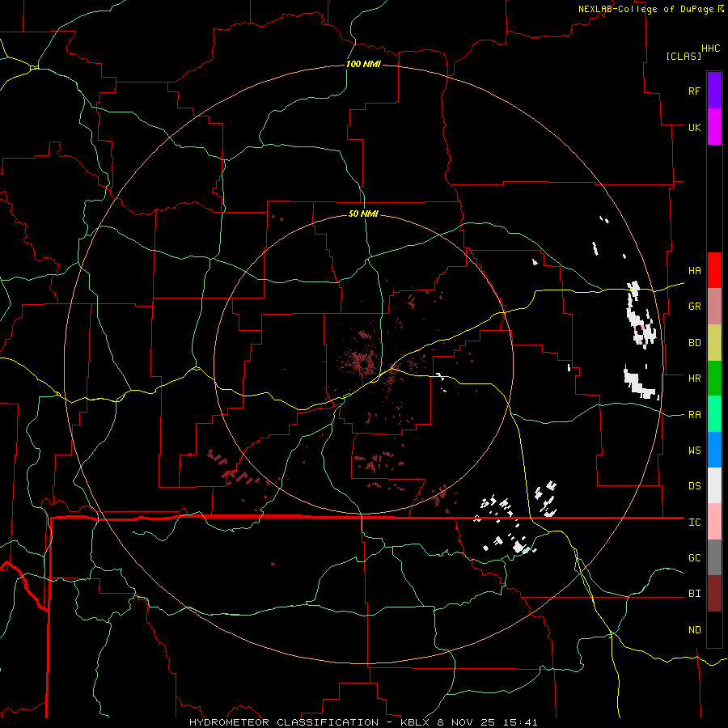Click the '[CLAS]' legend header text
The image size is (728, 728).
point(684,56)
